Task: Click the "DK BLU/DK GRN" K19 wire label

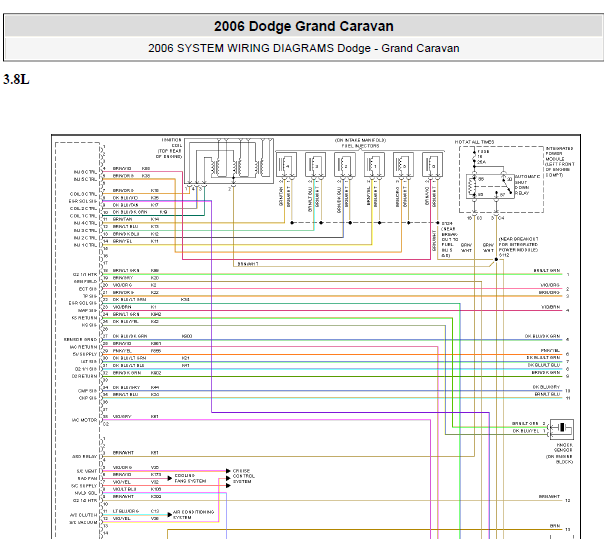Action: click(x=130, y=212)
